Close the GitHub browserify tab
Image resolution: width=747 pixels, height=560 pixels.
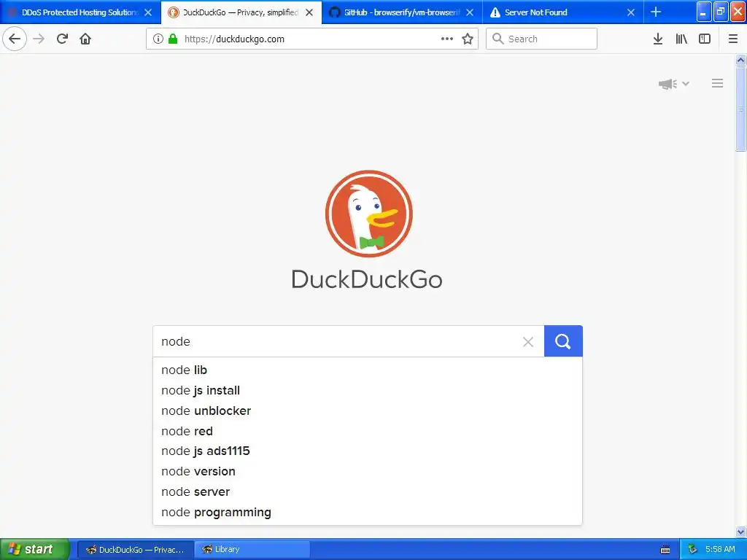(x=470, y=12)
